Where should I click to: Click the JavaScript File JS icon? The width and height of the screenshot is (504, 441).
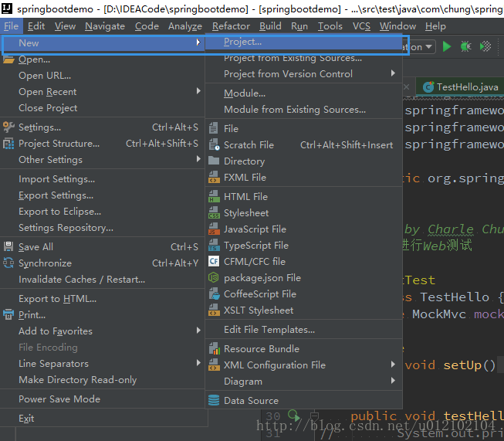click(214, 229)
